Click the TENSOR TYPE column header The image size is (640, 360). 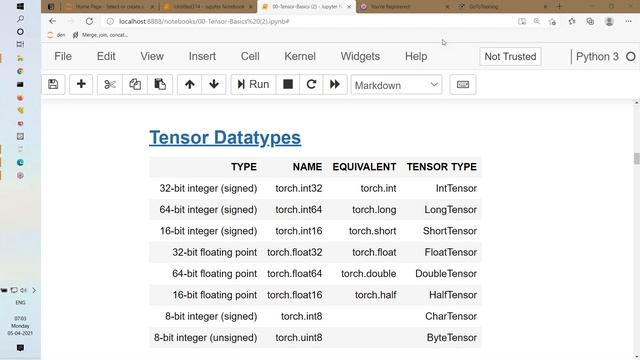coord(442,167)
